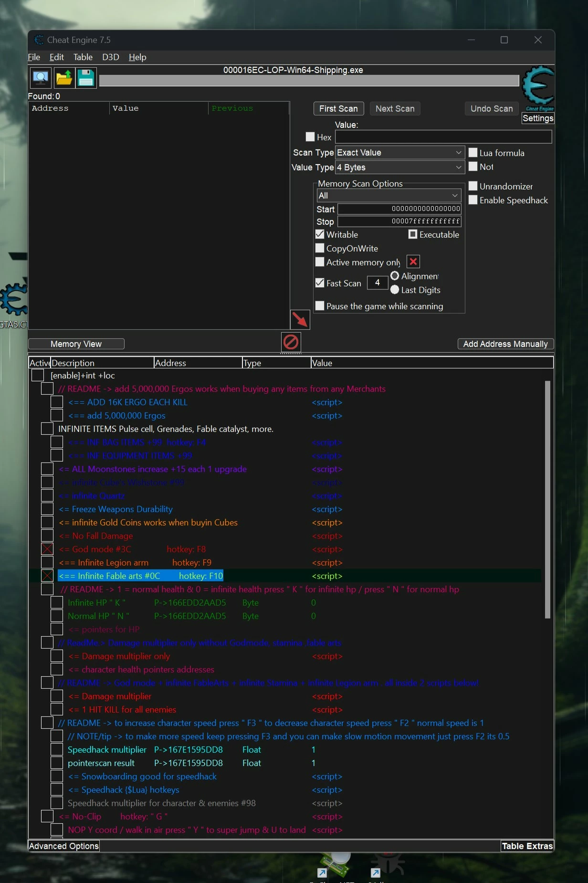Uncheck the Writable checkbox
This screenshot has height=883, width=588.
click(320, 234)
